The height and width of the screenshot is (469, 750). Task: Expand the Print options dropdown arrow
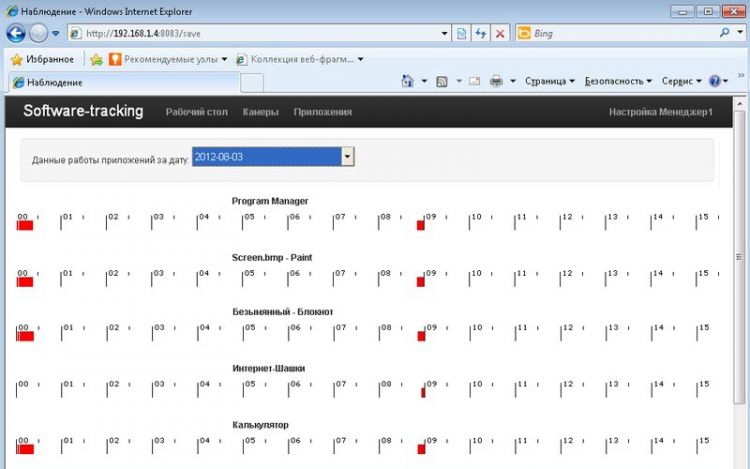[x=513, y=81]
